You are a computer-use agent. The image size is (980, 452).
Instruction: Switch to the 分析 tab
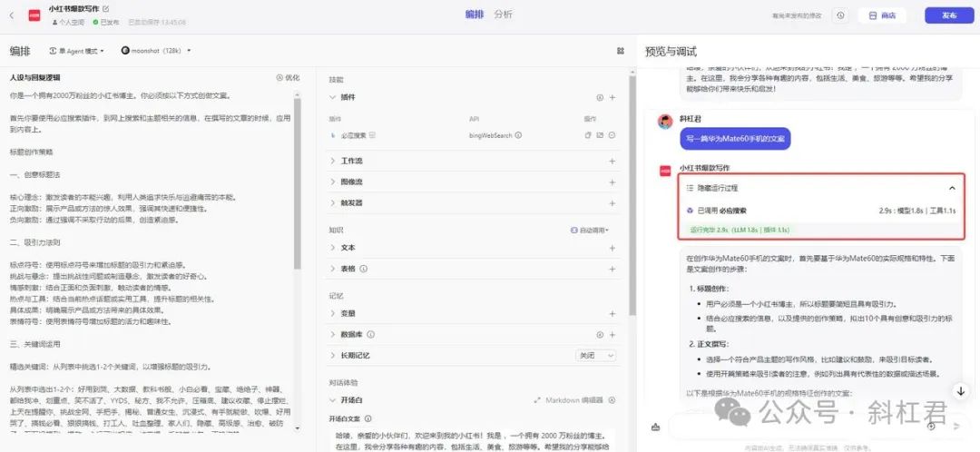[x=503, y=15]
